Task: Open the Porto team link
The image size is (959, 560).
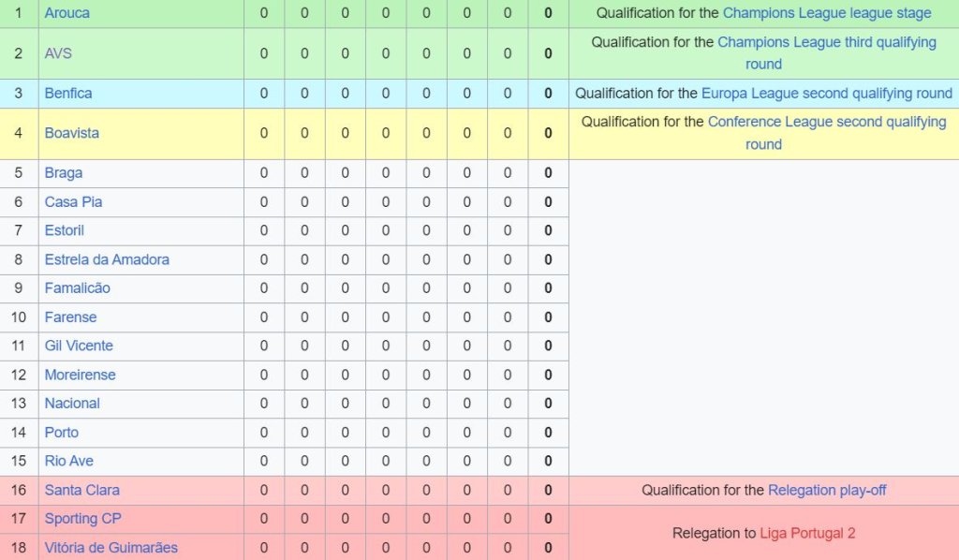Action: pyautogui.click(x=62, y=433)
